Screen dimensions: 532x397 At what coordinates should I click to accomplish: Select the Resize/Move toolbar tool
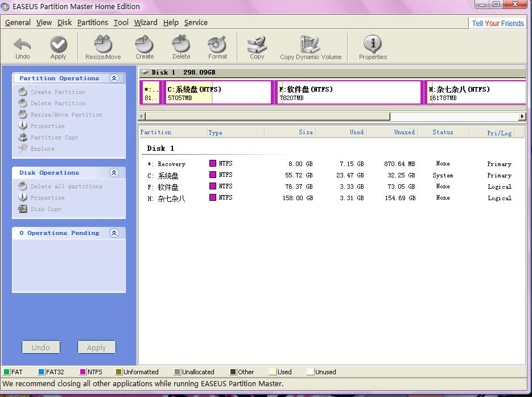(103, 47)
